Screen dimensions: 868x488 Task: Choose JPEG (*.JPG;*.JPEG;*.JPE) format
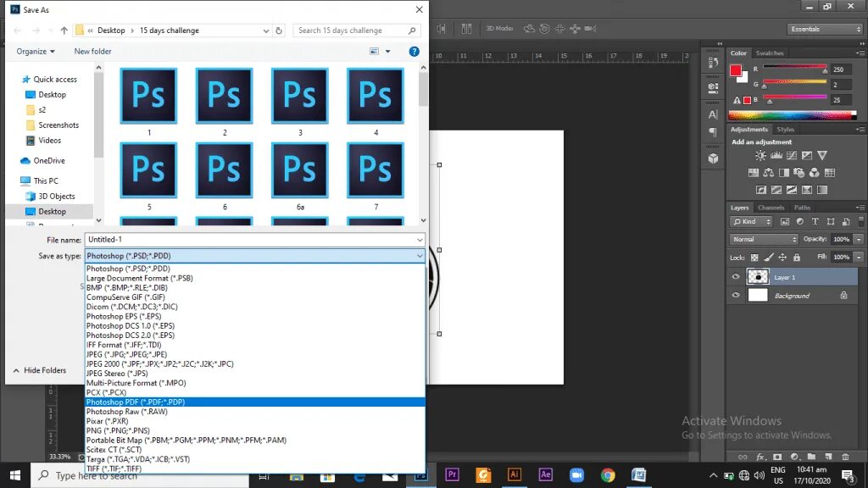(254, 355)
